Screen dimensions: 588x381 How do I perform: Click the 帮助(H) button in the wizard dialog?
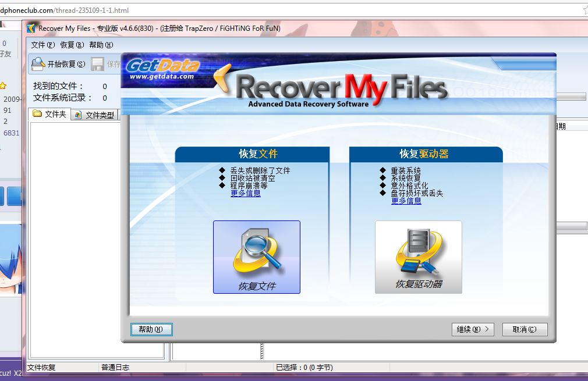click(151, 329)
